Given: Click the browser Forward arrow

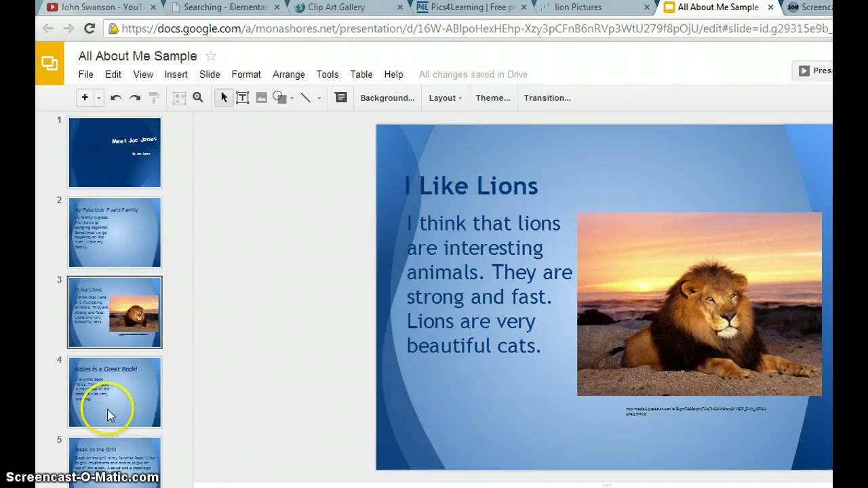Looking at the screenshot, I should [68, 28].
